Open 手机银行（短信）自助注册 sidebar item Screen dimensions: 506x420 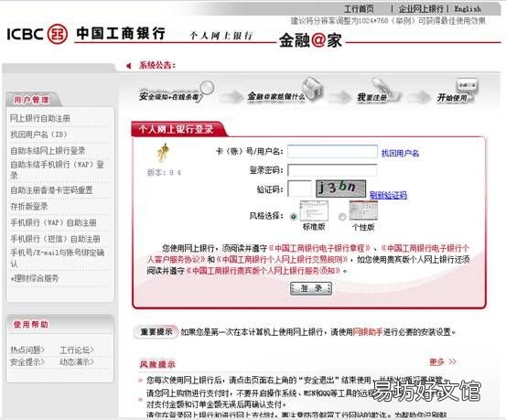tap(55, 239)
